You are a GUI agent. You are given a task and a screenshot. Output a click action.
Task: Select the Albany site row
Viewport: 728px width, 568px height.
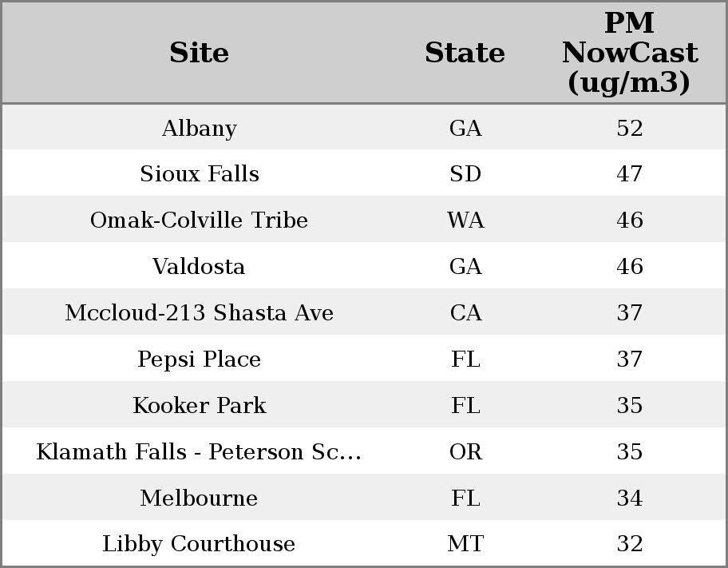point(199,129)
